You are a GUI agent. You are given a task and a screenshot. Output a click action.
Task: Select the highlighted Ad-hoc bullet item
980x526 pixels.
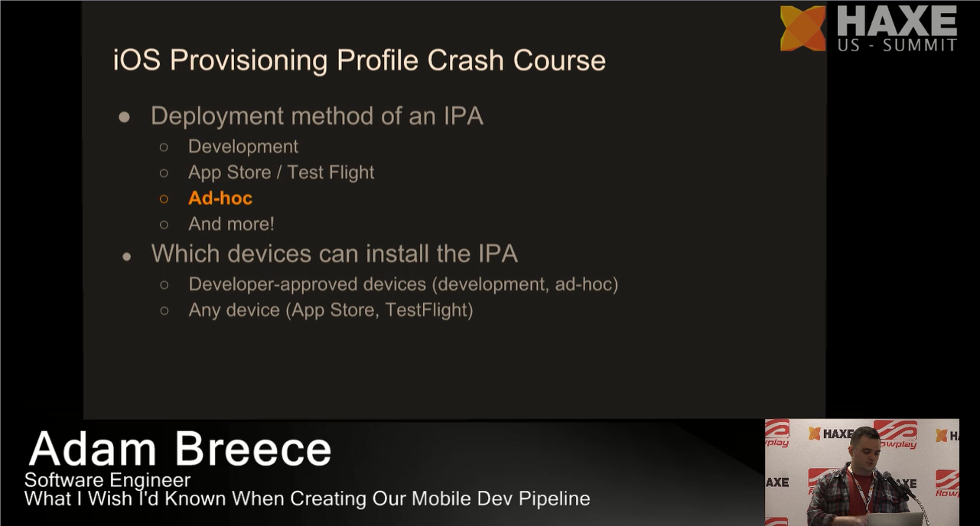click(x=220, y=198)
